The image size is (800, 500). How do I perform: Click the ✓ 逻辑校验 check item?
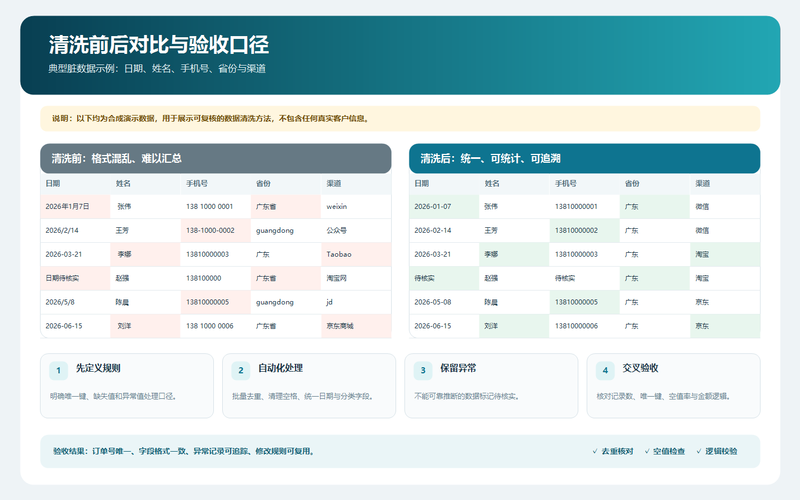(716, 451)
